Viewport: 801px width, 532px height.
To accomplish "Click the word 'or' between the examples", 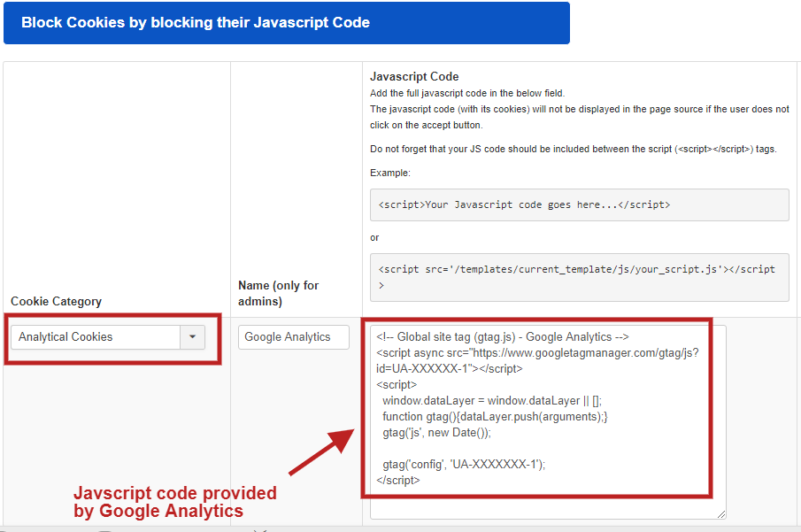I will point(374,237).
